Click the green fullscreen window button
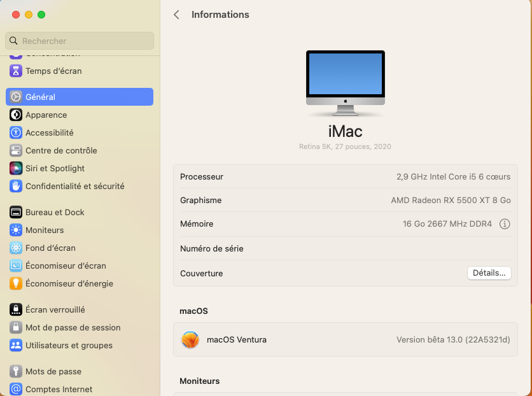Screen dimensions: 532x396 41,15
